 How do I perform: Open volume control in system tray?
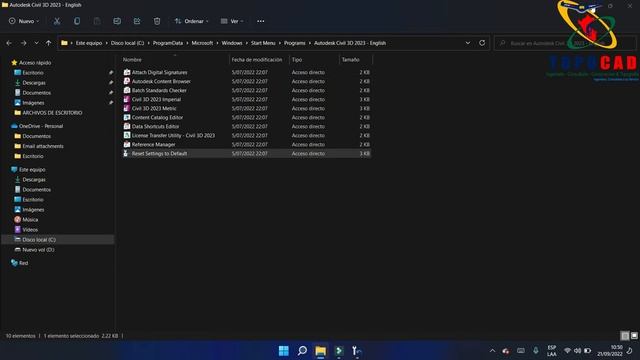577,351
